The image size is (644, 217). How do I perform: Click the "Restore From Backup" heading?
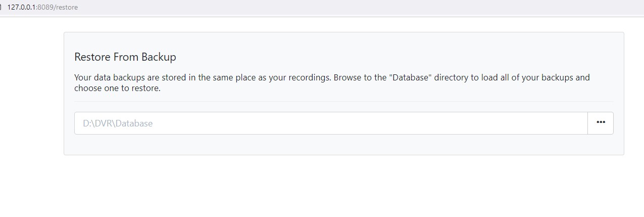coord(125,57)
